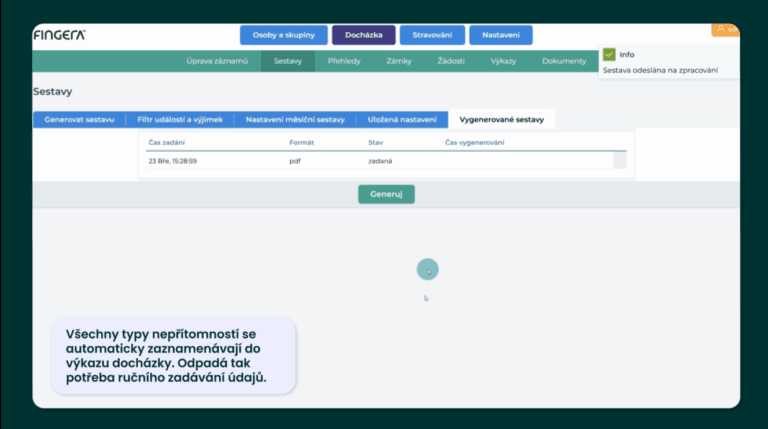This screenshot has height=429, width=768.
Task: Click the Fingera logo
Action: click(x=60, y=35)
